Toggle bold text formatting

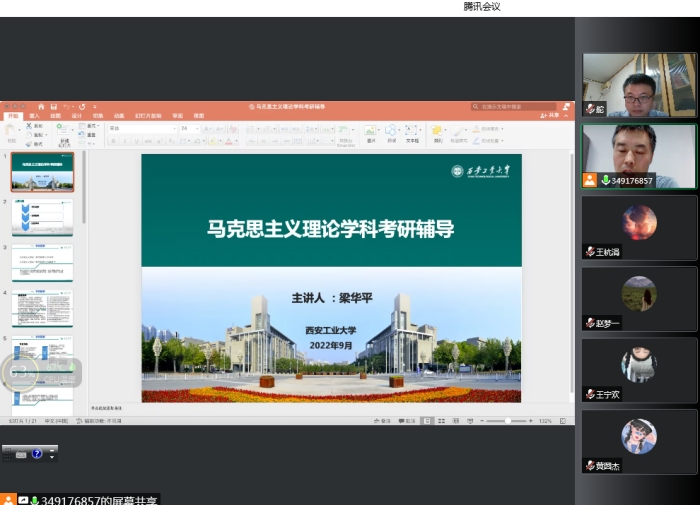point(112,141)
